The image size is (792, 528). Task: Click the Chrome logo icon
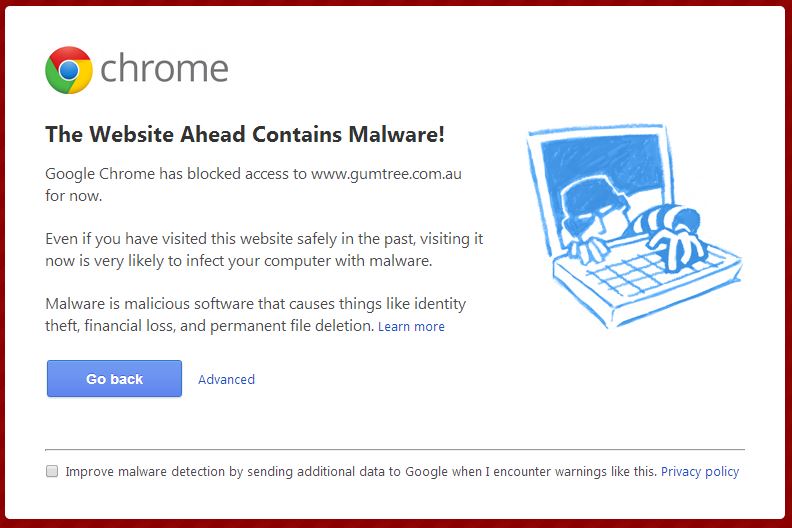[x=69, y=70]
